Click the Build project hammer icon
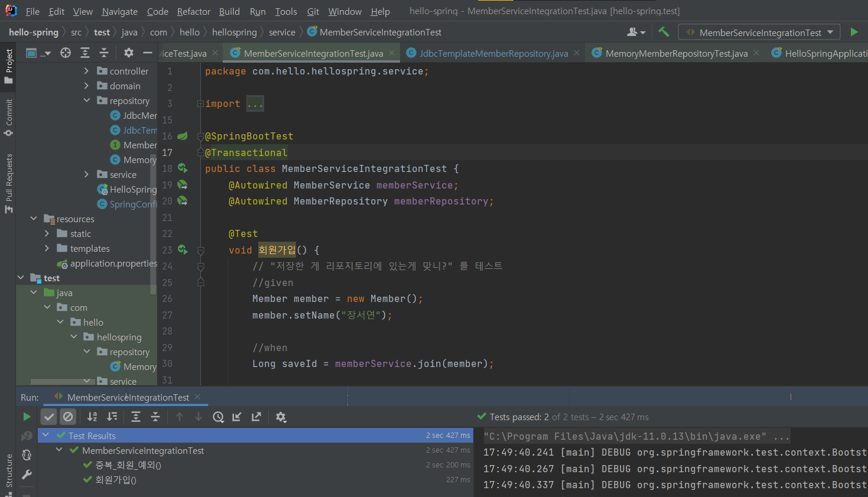This screenshot has height=497, width=868. [664, 32]
